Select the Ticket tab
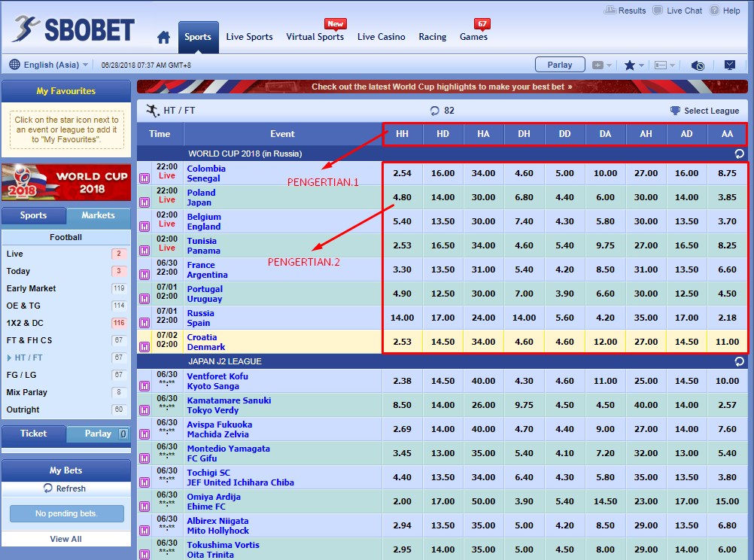 click(34, 434)
